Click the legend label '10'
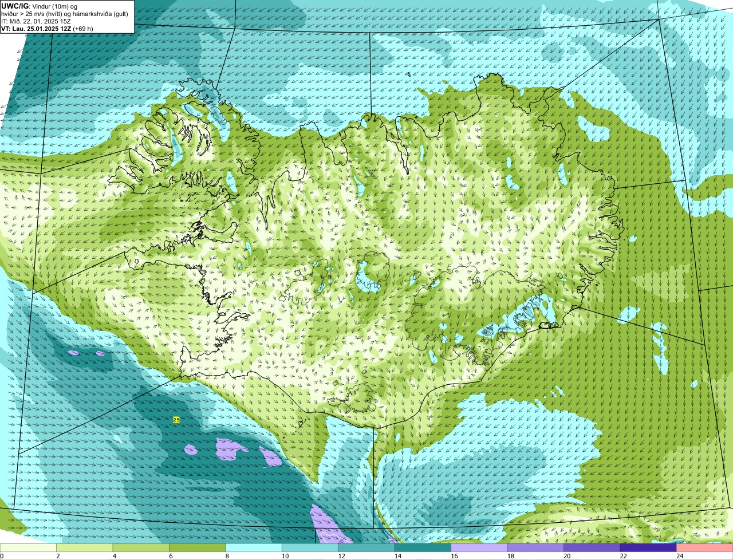 (x=285, y=556)
